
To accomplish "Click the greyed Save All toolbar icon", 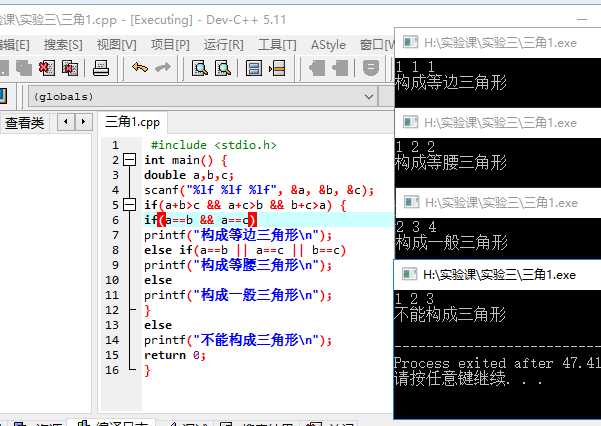I will [24, 68].
